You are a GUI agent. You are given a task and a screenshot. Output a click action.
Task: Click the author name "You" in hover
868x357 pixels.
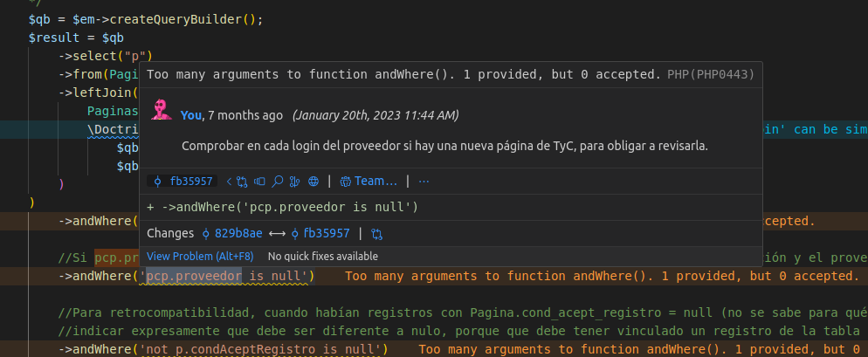click(190, 115)
